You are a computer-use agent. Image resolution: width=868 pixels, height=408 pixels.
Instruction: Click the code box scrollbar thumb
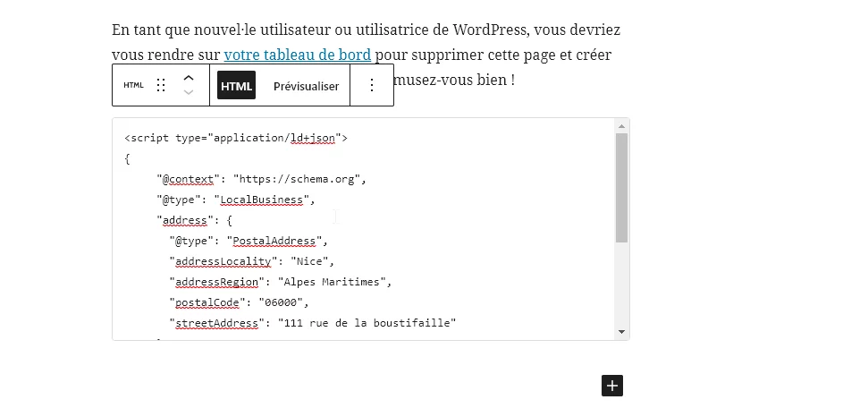[x=621, y=188]
